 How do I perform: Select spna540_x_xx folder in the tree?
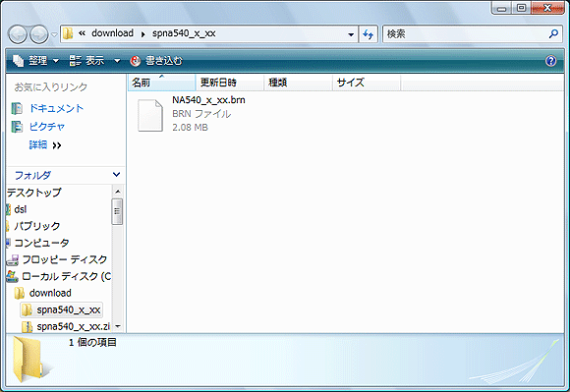point(69,309)
